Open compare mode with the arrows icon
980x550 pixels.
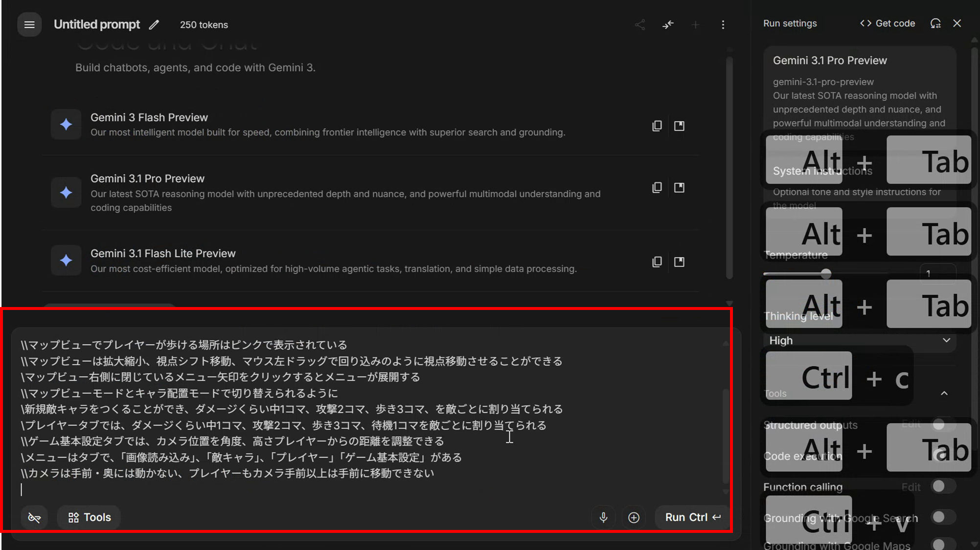(x=668, y=24)
